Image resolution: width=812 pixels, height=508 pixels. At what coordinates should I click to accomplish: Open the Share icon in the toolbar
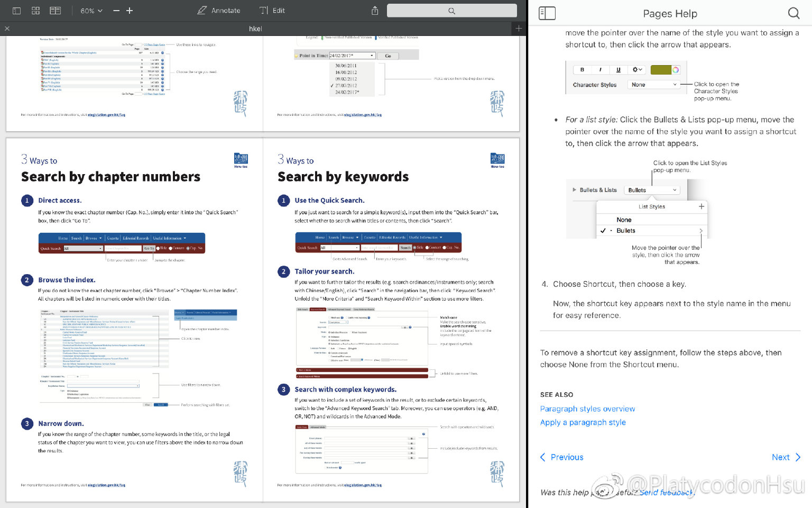pos(375,11)
